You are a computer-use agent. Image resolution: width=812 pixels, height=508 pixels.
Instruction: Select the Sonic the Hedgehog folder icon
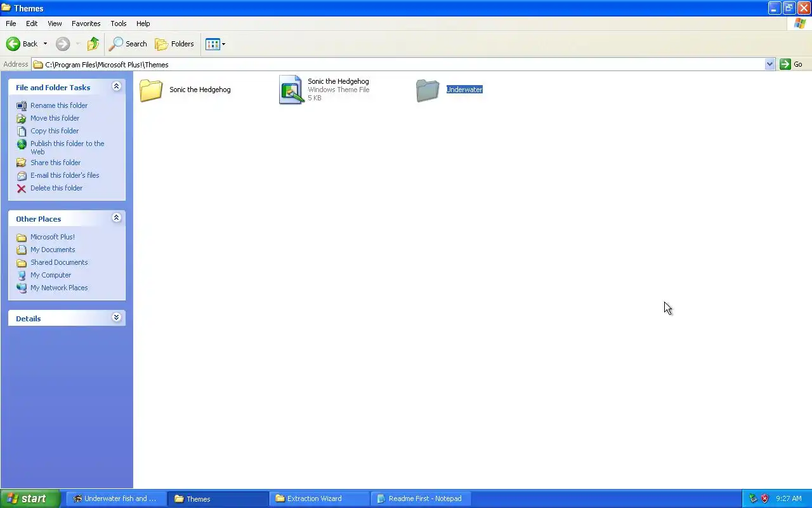[x=151, y=90]
